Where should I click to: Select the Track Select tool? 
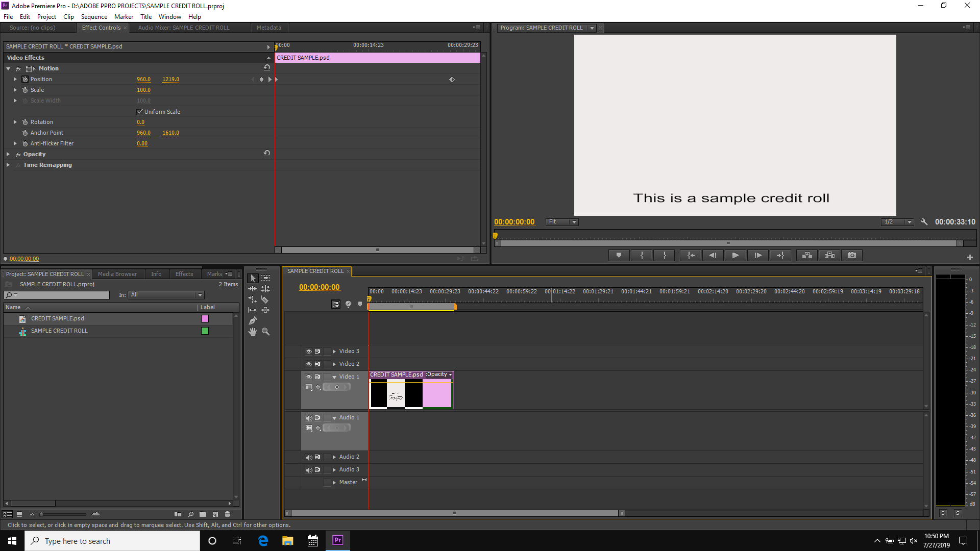pyautogui.click(x=265, y=278)
